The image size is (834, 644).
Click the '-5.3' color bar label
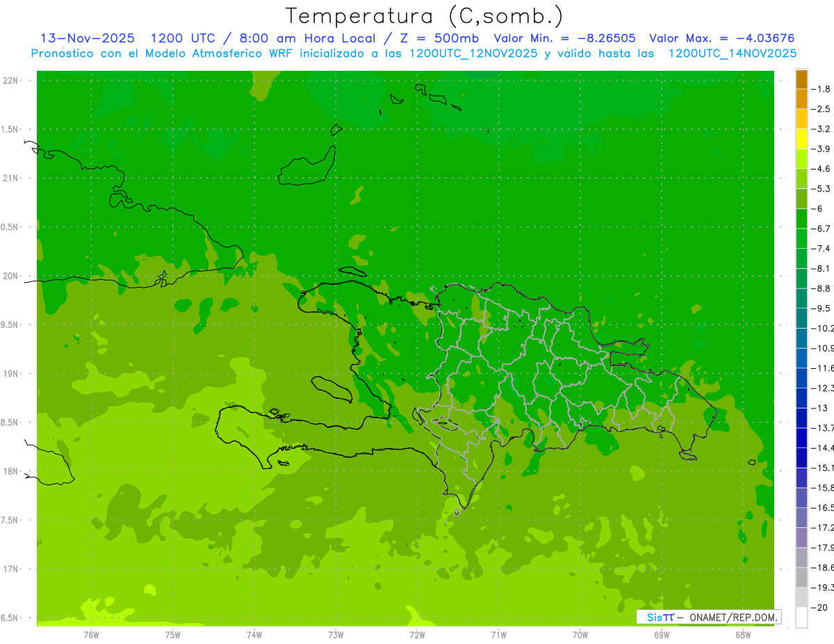coord(821,189)
